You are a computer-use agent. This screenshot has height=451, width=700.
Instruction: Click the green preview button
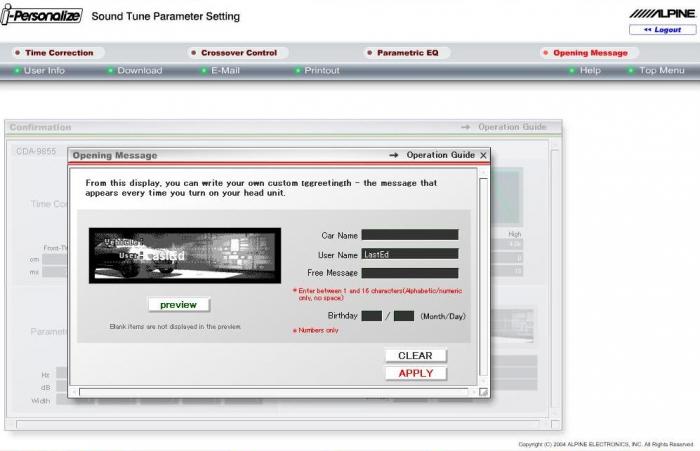[x=178, y=305]
